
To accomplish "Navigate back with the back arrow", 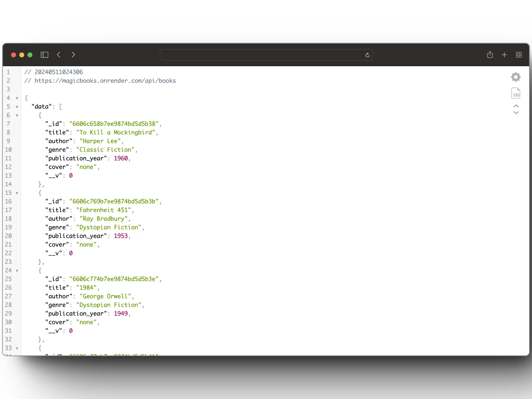I will [58, 55].
